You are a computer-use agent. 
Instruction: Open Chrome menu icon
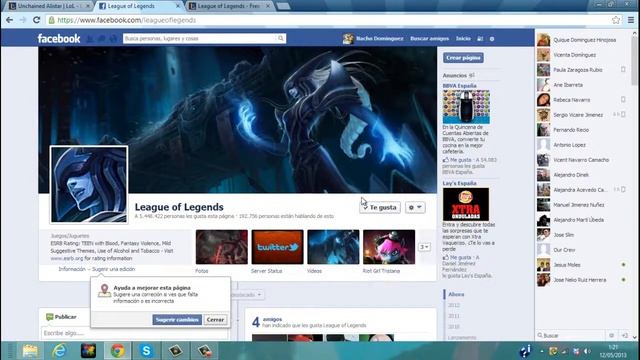click(x=631, y=20)
